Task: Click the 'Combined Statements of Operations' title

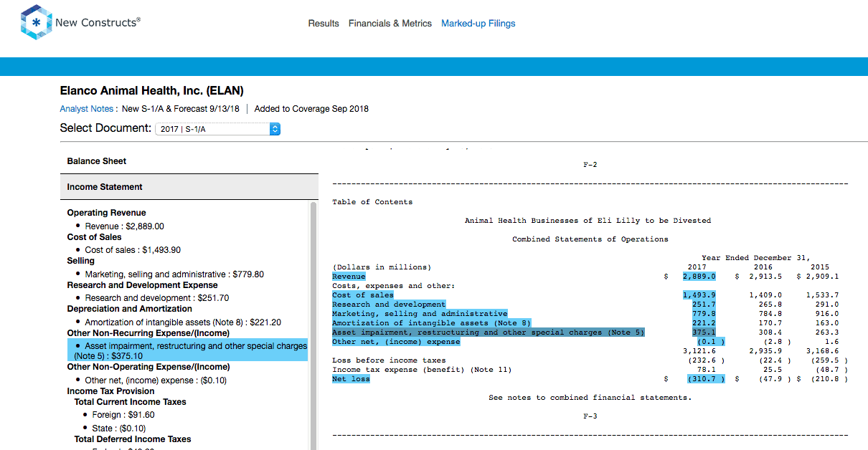Action: (x=590, y=239)
